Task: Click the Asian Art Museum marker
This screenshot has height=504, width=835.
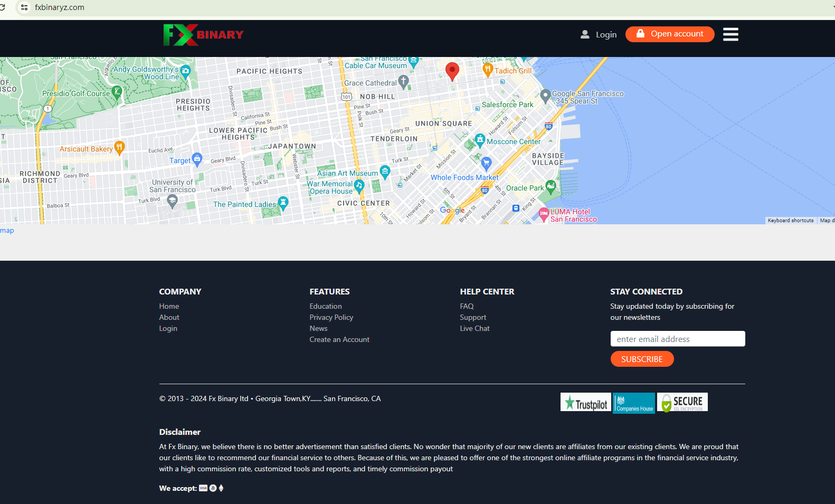Action: pyautogui.click(x=385, y=172)
